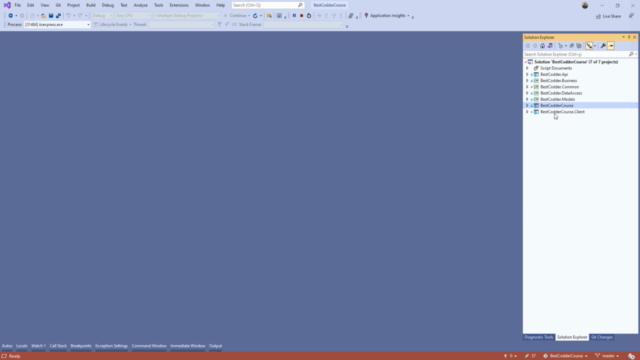The image size is (640, 360).
Task: Click the user account avatar
Action: pyautogui.click(x=585, y=5)
